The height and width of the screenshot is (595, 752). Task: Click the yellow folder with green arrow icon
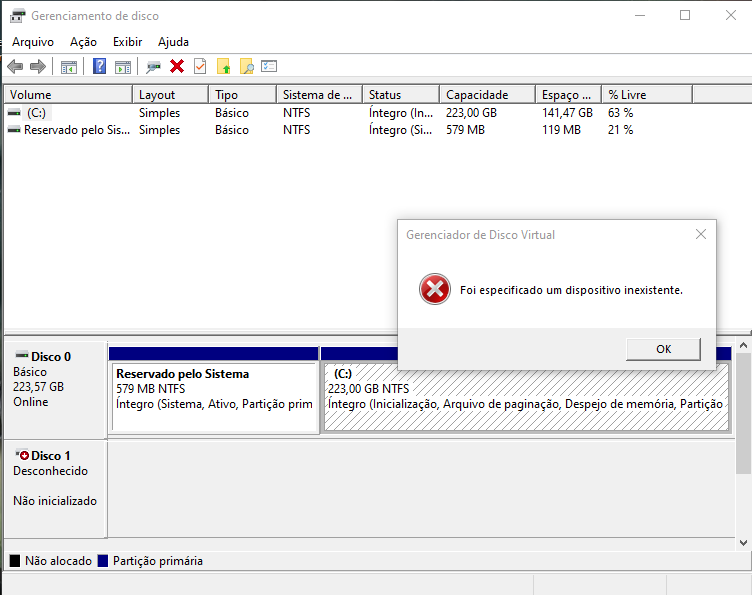click(x=224, y=67)
